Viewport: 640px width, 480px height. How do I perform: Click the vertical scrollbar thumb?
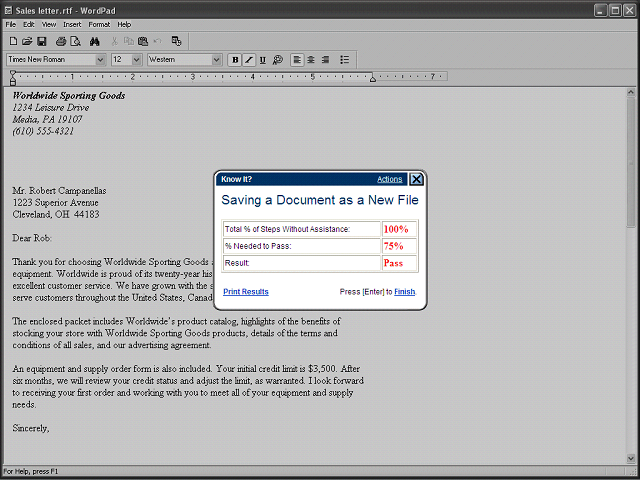pos(631,162)
